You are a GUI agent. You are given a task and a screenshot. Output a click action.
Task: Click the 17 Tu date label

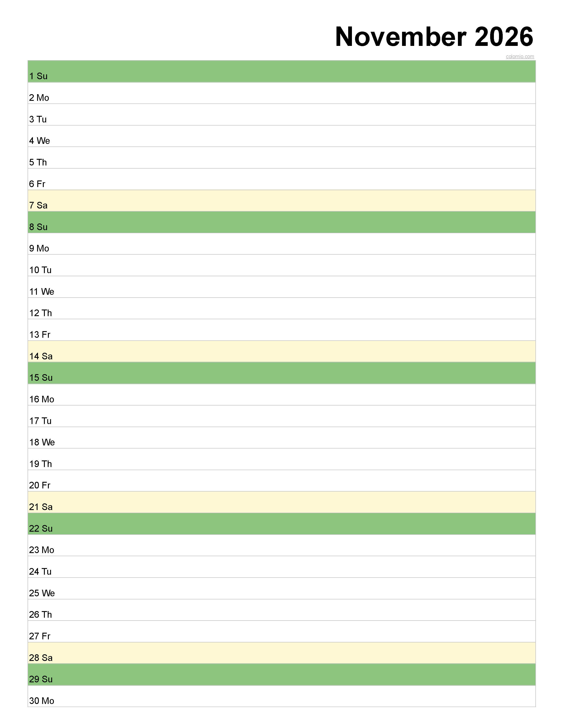[40, 421]
